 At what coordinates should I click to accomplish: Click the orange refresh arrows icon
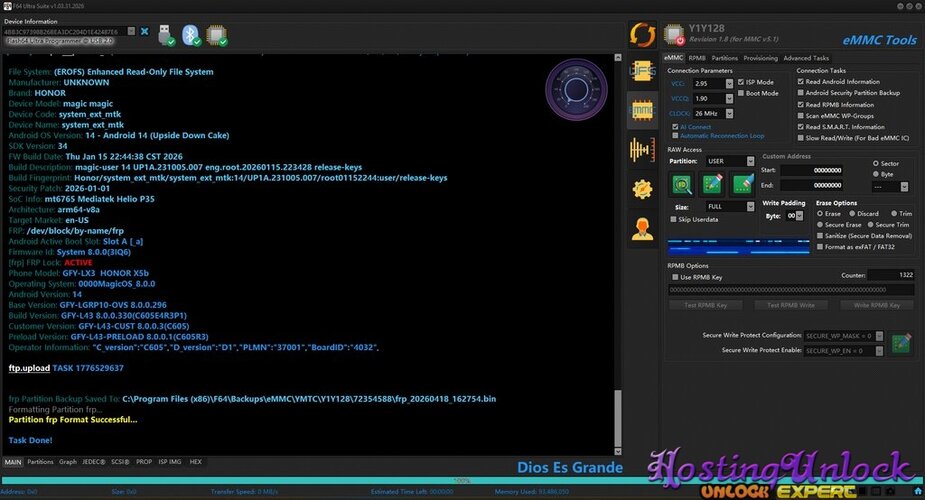[x=642, y=35]
